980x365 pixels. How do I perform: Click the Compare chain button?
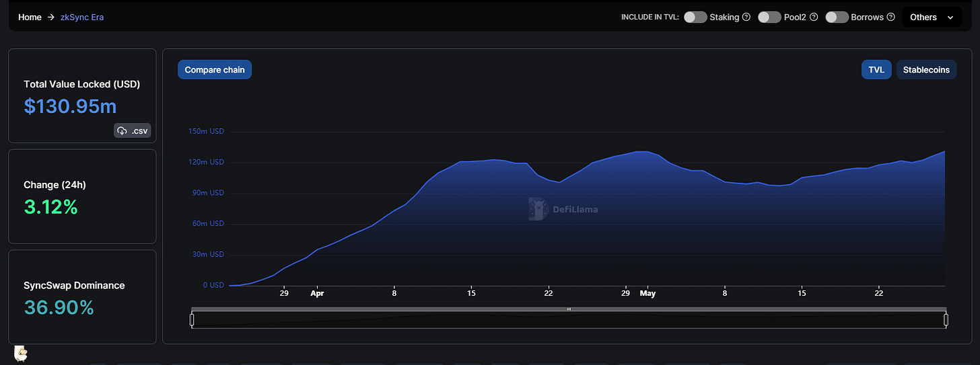215,70
